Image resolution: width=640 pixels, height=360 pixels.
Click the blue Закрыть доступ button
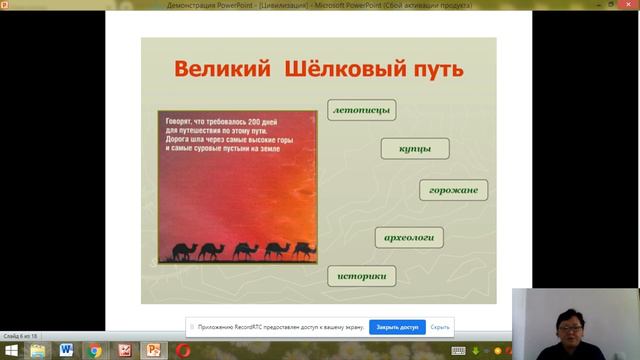[x=397, y=327]
